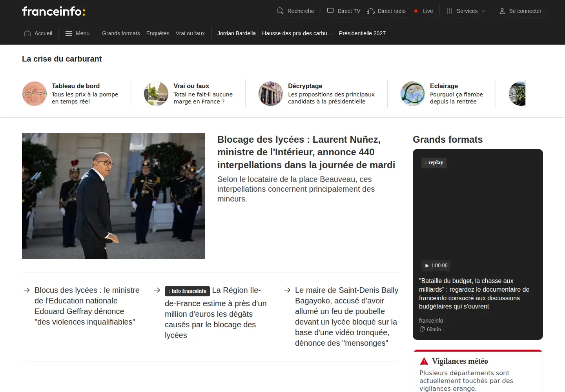565x392 pixels.
Task: Click the Menu hamburger icon
Action: 69,33
